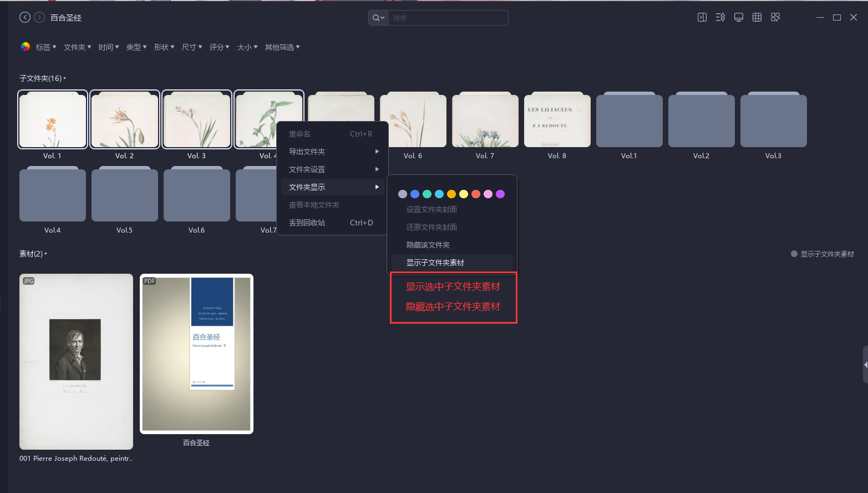The width and height of the screenshot is (868, 493).
Task: Select the Vol. 3 folder cover
Action: point(197,119)
